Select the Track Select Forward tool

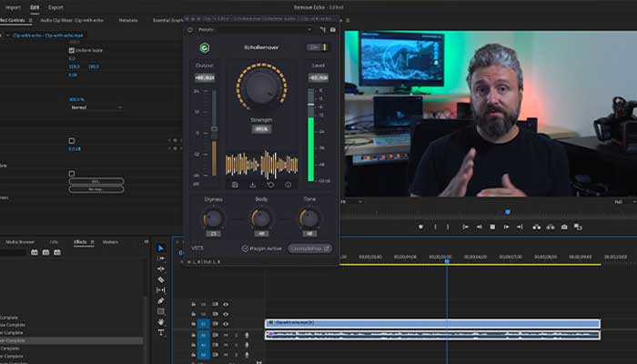click(x=161, y=258)
